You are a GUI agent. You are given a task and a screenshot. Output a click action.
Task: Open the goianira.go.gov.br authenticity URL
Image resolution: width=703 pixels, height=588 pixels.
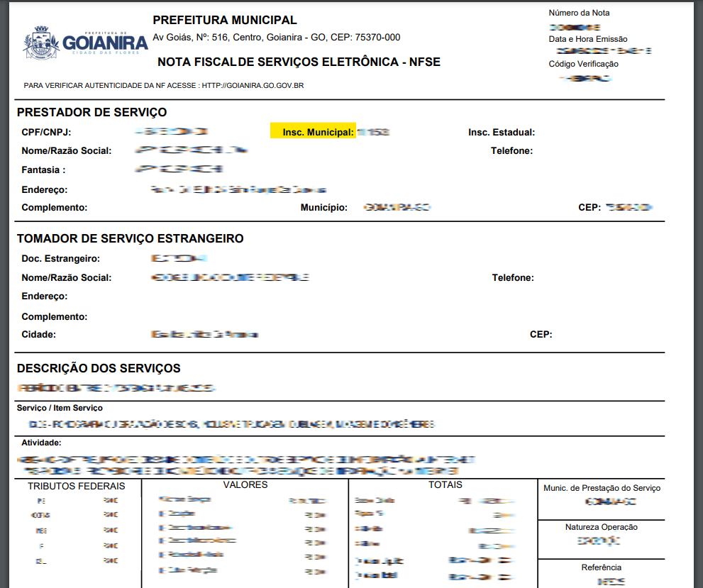pyautogui.click(x=253, y=85)
